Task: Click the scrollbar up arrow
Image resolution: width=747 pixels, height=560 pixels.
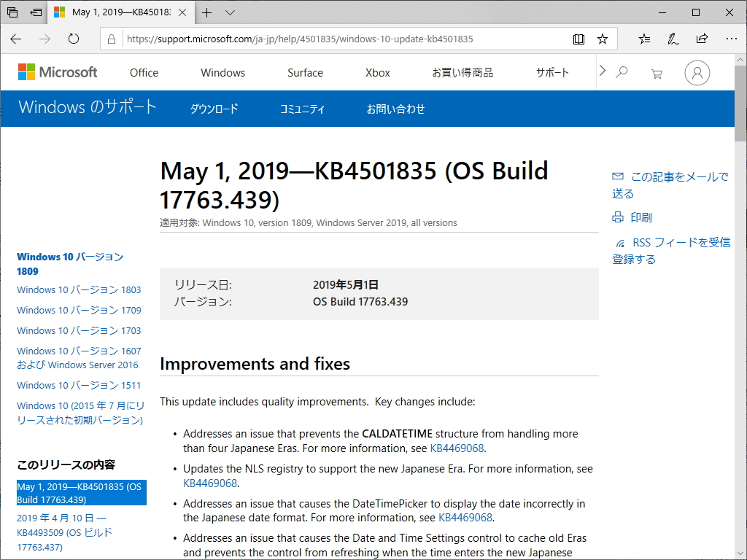Action: coord(740,60)
